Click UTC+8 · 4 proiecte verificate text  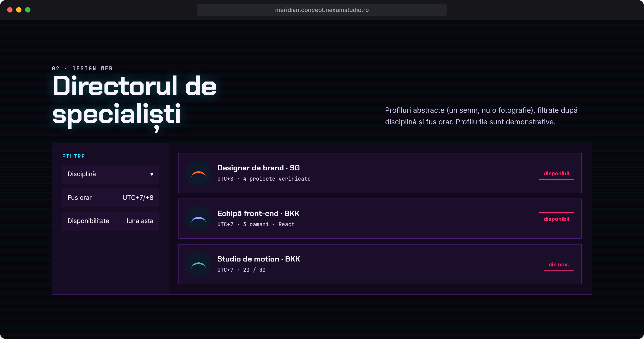(264, 179)
